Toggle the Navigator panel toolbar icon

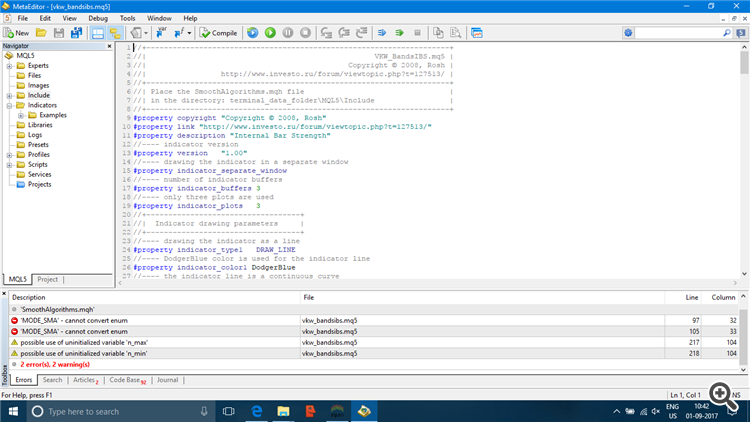[99, 33]
